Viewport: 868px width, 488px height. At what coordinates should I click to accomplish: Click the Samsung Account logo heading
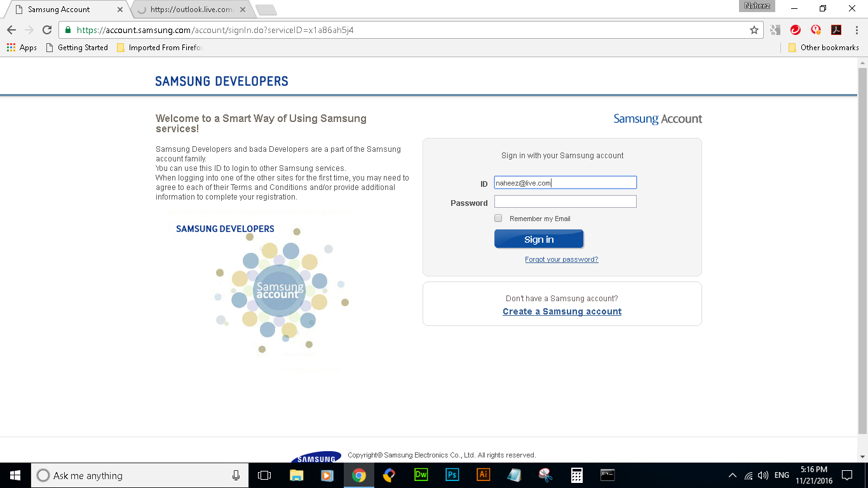pyautogui.click(x=658, y=119)
